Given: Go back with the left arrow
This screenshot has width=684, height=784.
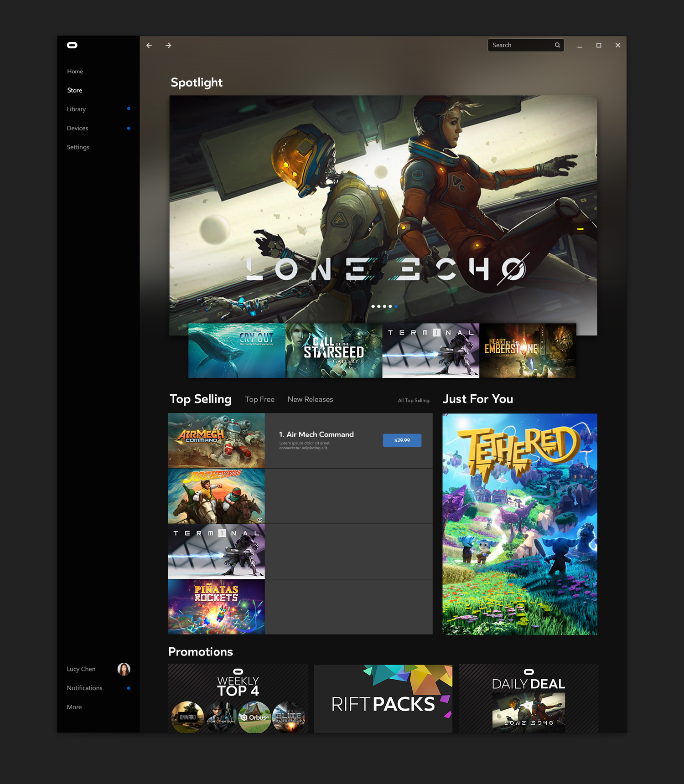Looking at the screenshot, I should 149,45.
